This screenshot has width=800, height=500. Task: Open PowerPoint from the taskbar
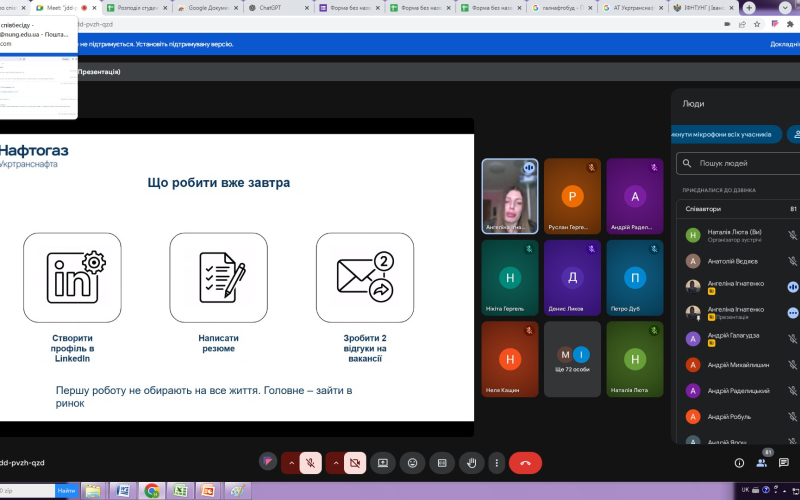208,491
